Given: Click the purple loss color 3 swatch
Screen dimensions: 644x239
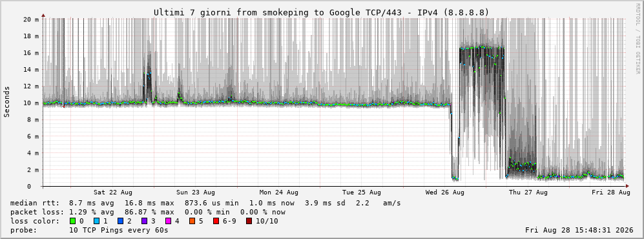Looking at the screenshot, I should point(144,221).
